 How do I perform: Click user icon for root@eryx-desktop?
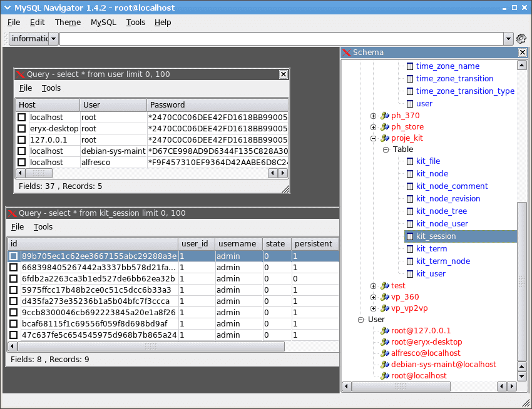coord(385,342)
